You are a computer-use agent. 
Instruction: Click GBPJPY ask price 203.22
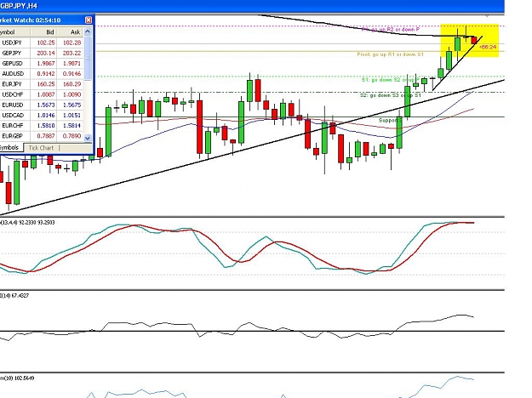[x=72, y=54]
